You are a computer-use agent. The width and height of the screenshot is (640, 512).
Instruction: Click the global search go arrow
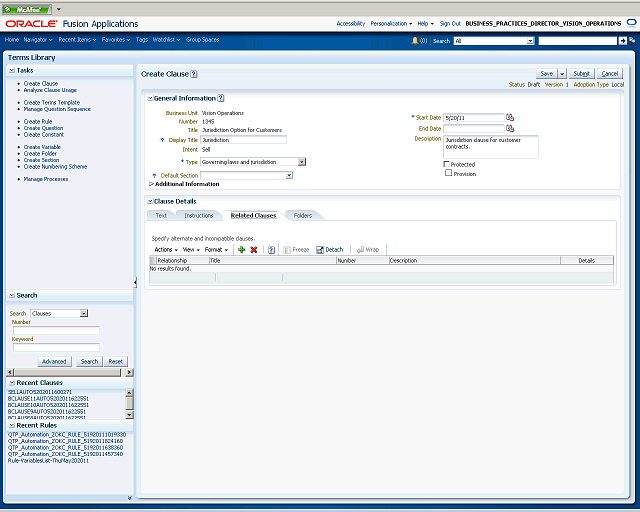click(x=622, y=40)
